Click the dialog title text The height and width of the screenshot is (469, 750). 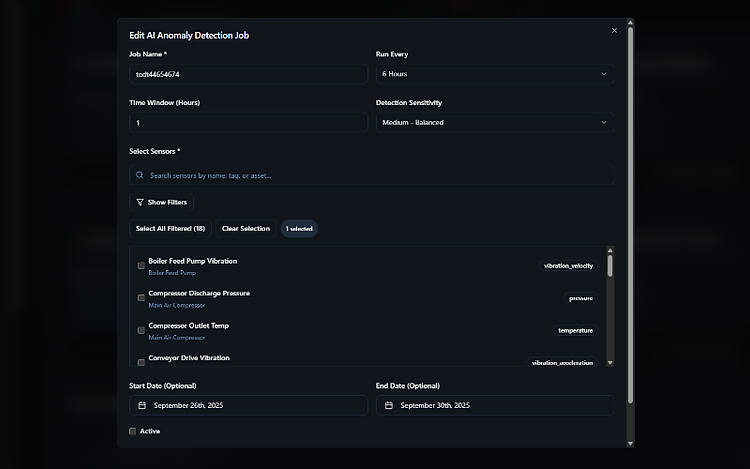point(189,35)
